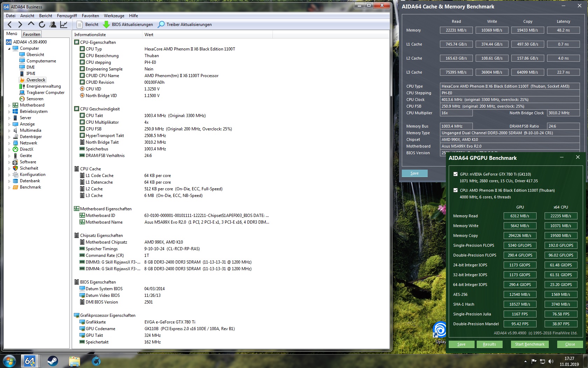The image size is (588, 368).
Task: Expand the Multimedia tree node
Action: (x=9, y=131)
